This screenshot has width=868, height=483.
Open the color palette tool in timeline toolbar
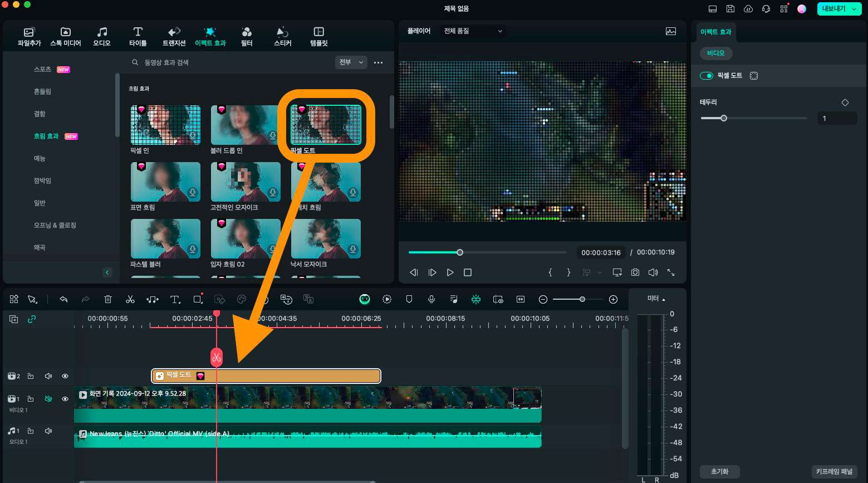point(242,300)
